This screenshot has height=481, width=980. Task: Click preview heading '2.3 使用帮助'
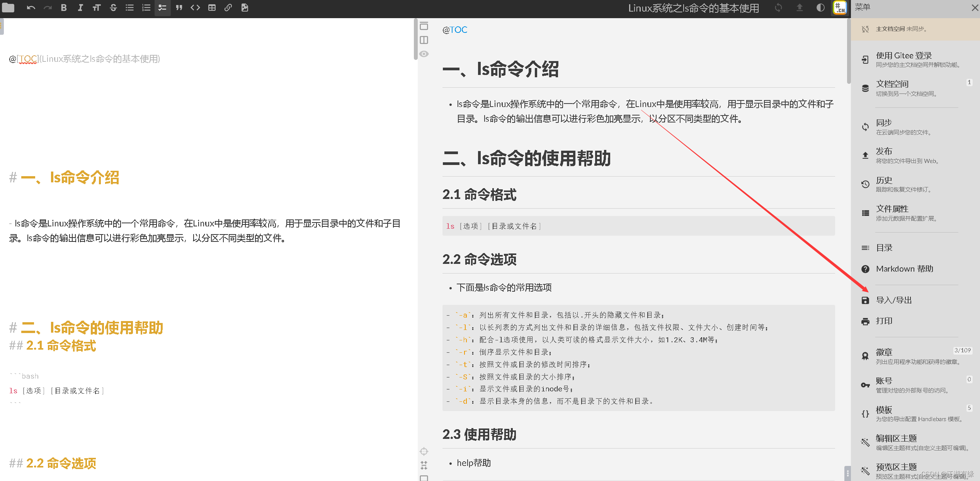tap(479, 435)
